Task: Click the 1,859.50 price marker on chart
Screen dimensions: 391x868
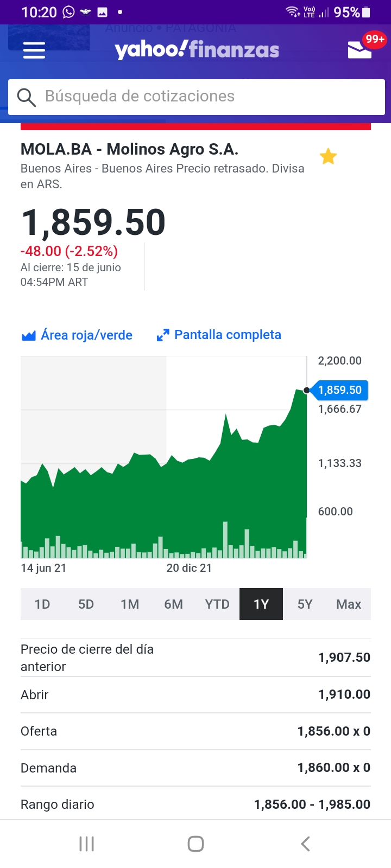Action: pos(340,390)
